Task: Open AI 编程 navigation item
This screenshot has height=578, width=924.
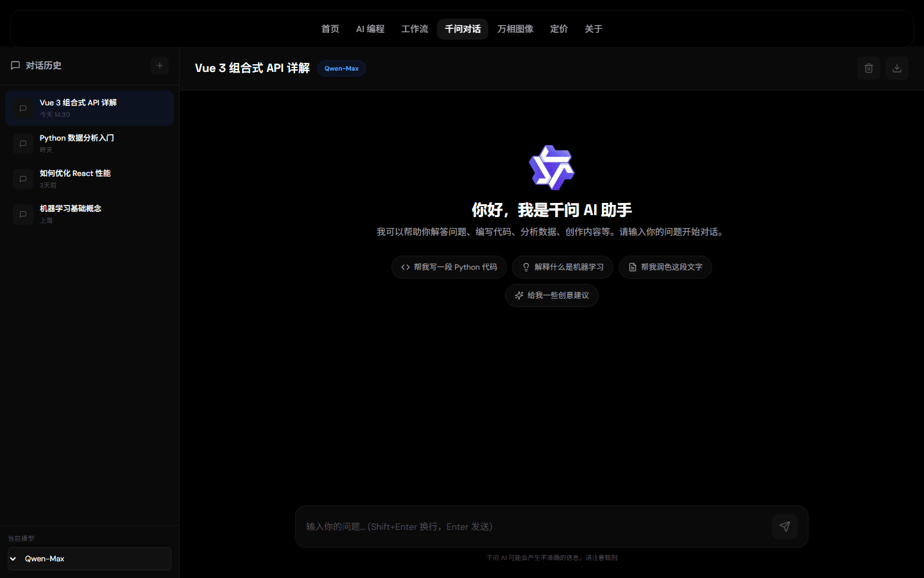Action: [x=370, y=29]
